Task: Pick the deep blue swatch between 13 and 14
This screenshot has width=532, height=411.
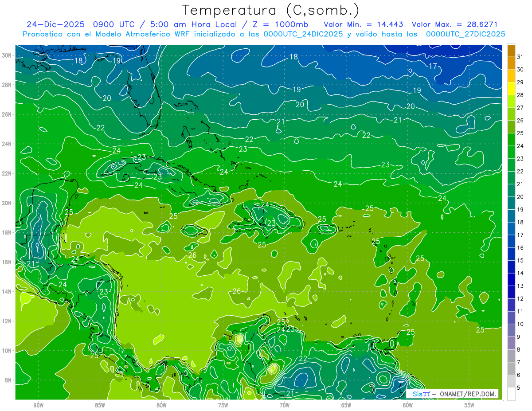Action: click(x=511, y=280)
